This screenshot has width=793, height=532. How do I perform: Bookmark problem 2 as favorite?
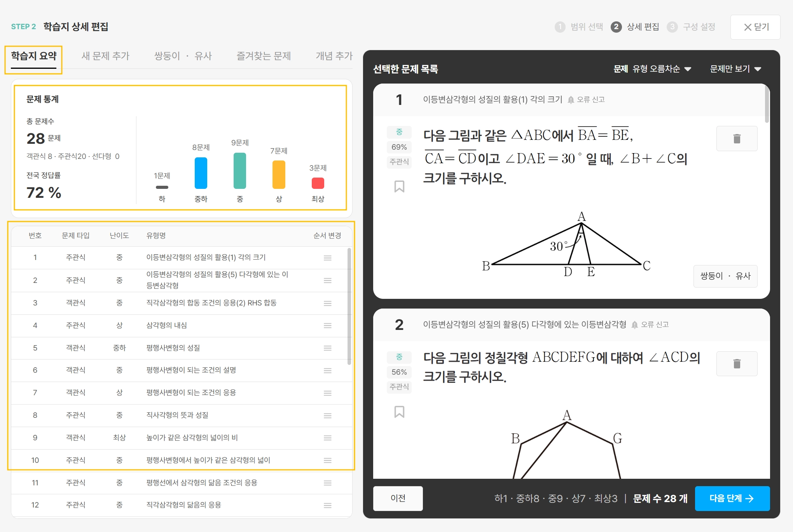click(399, 412)
